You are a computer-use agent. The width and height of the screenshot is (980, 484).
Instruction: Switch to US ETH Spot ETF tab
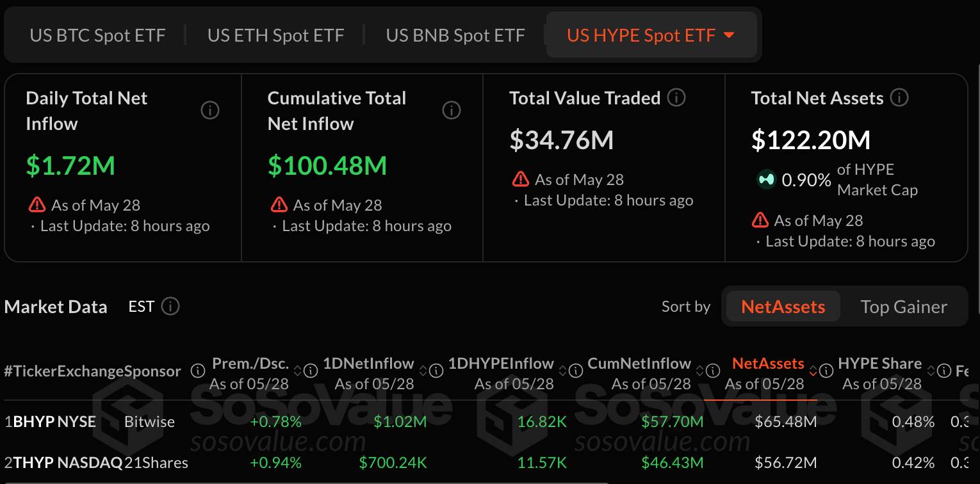click(275, 35)
